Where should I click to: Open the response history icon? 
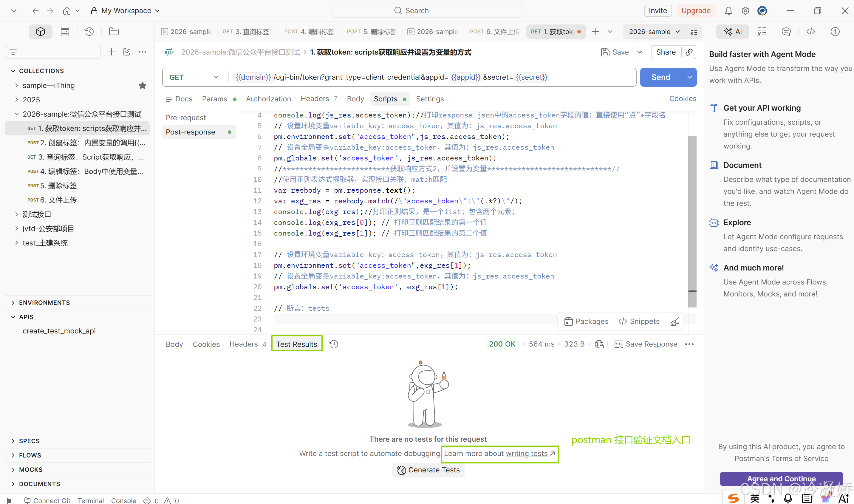tap(333, 344)
